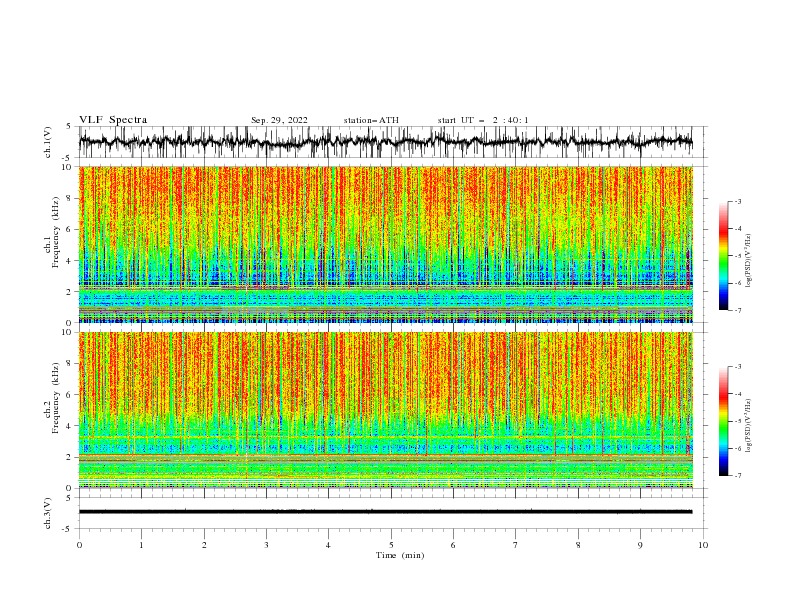Click the ch.2 spectrogram panel
This screenshot has width=792, height=612.
click(386, 410)
